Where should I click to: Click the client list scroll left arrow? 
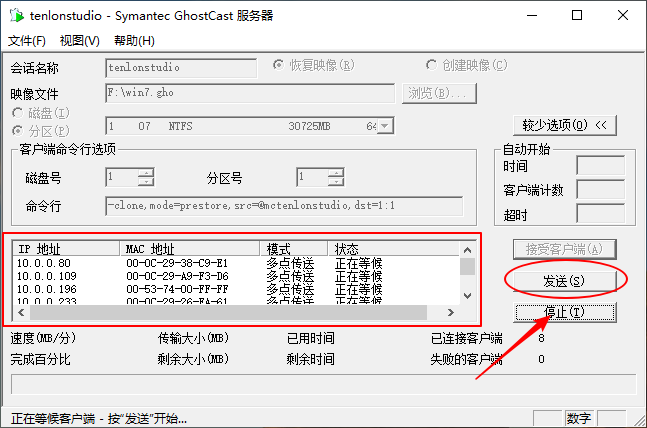tap(21, 312)
